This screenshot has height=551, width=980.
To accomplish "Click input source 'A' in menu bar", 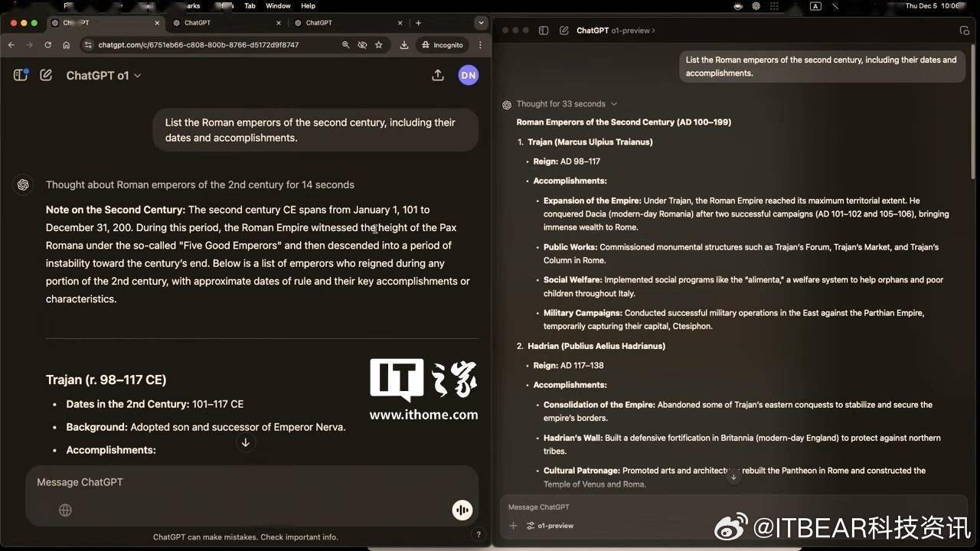I will point(815,5).
